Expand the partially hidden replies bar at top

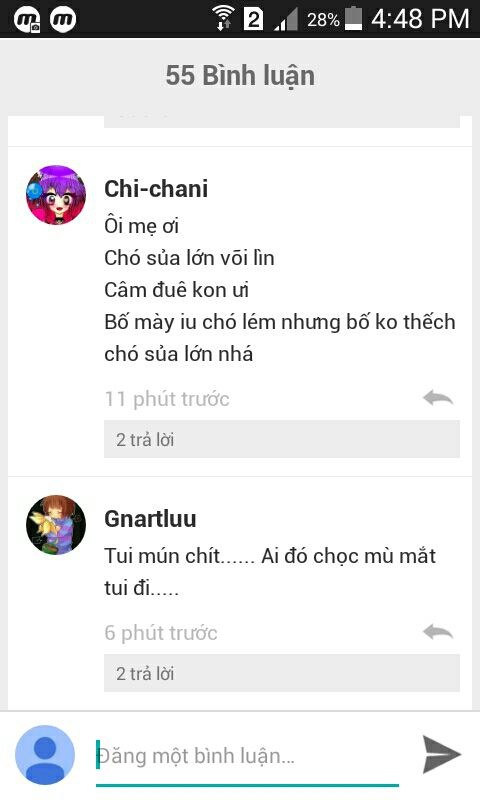click(282, 121)
